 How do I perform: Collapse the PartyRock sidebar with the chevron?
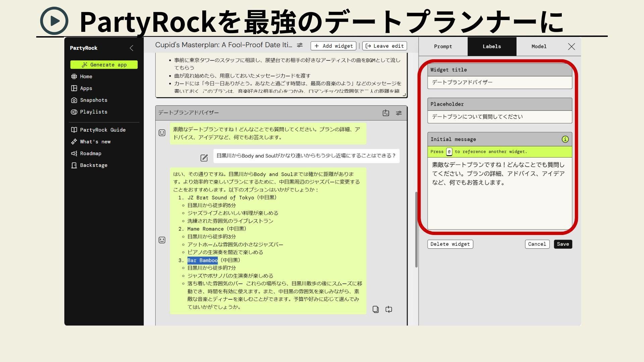(131, 48)
